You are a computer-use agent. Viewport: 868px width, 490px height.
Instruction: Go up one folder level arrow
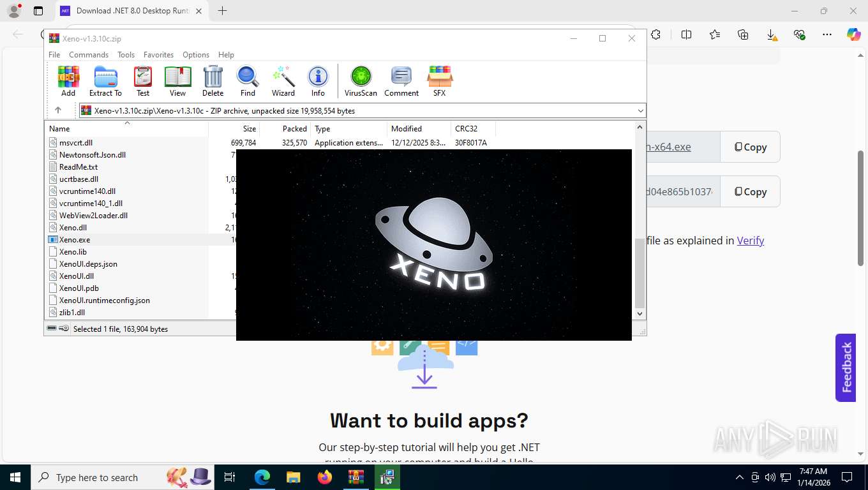coord(58,110)
